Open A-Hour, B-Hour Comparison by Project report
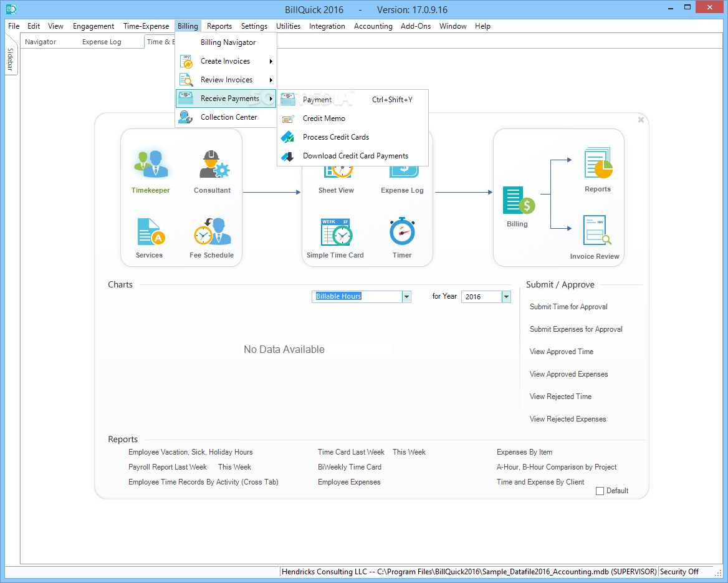 pos(557,467)
